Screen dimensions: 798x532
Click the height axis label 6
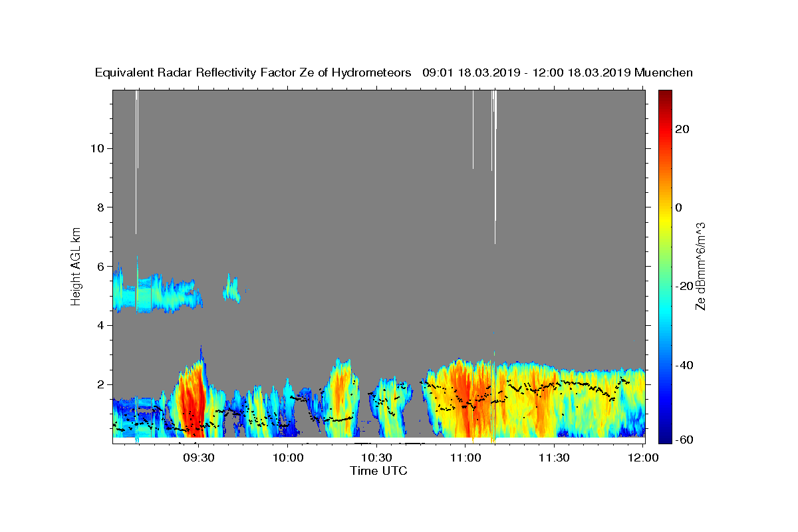tap(100, 266)
